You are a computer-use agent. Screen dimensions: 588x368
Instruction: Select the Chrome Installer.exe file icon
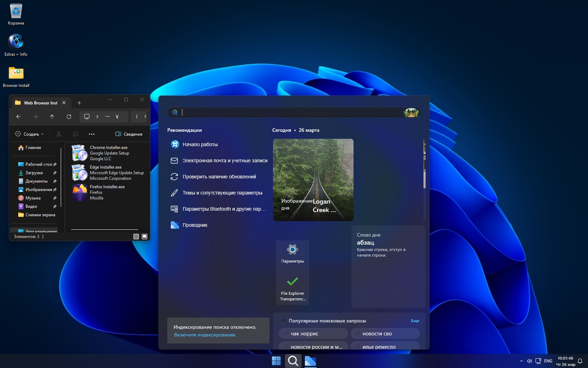[x=79, y=153]
